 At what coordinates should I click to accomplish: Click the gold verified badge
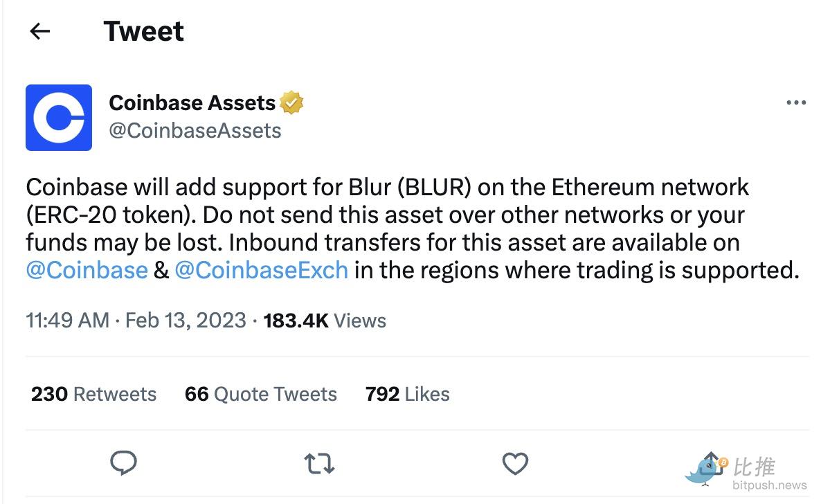pos(291,102)
